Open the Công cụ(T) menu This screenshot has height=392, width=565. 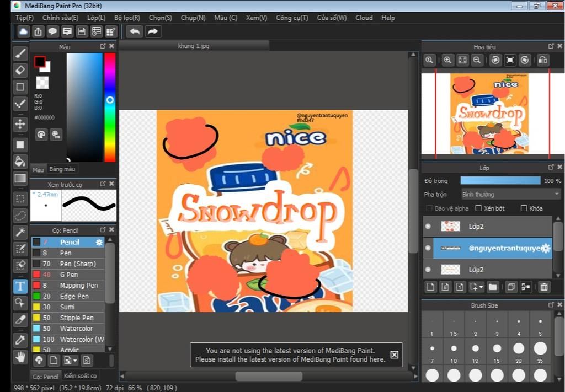(x=292, y=18)
